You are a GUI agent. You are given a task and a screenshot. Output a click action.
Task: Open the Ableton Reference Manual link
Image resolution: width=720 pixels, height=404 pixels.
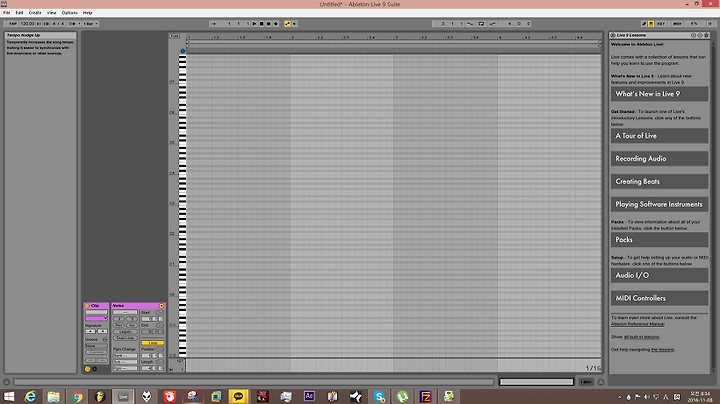637,324
